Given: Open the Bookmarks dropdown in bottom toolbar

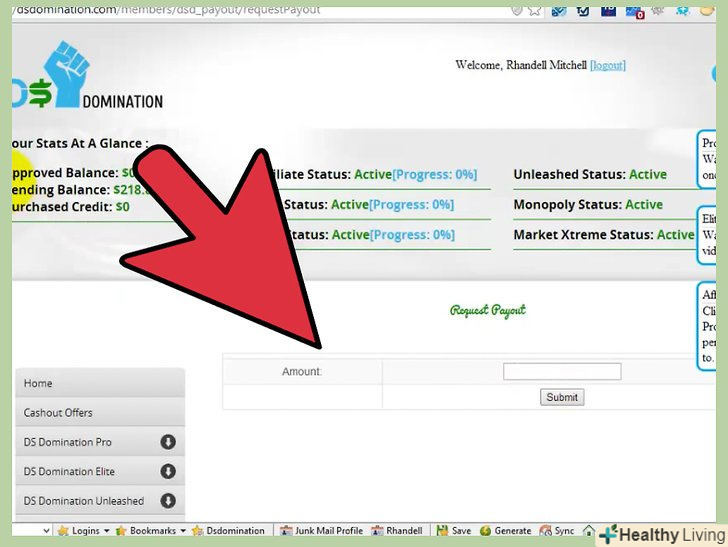Looking at the screenshot, I should [150, 530].
